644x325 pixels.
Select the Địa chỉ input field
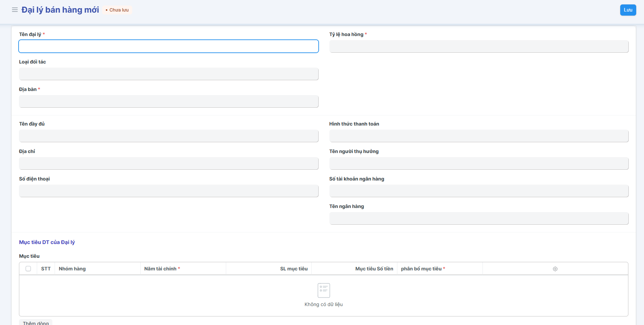(169, 163)
